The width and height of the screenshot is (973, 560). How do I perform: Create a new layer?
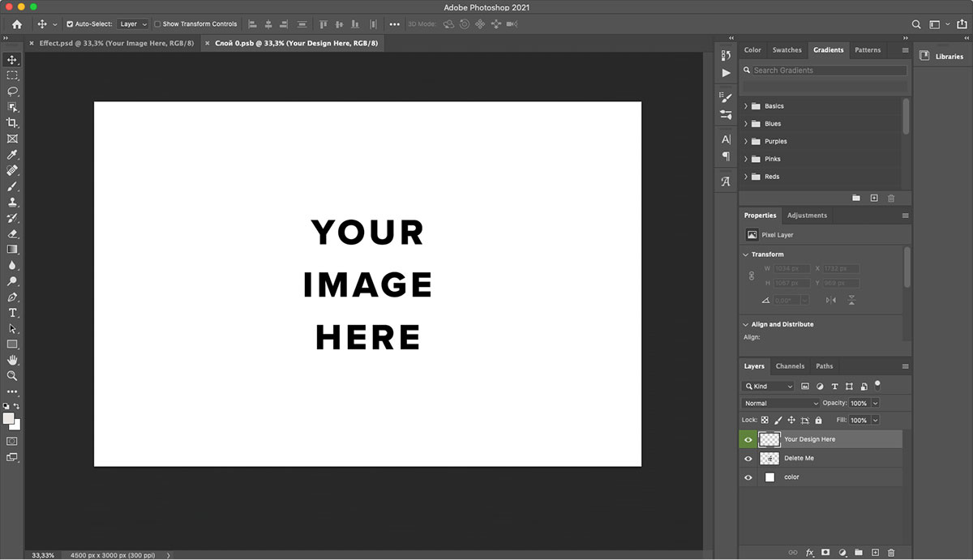click(x=875, y=552)
